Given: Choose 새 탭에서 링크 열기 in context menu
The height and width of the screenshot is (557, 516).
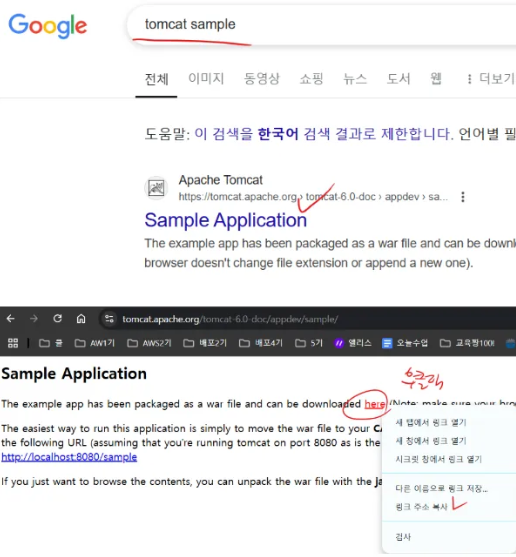Looking at the screenshot, I should click(x=431, y=422).
